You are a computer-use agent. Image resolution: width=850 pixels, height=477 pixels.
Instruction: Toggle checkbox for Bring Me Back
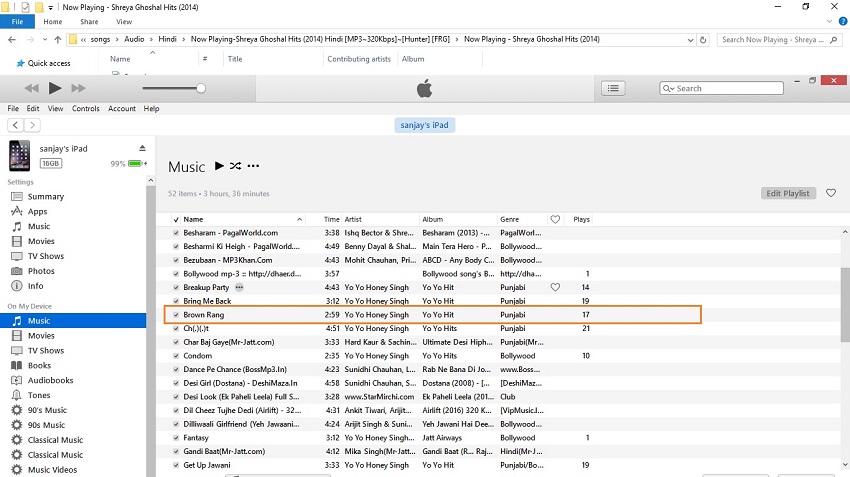coord(176,301)
